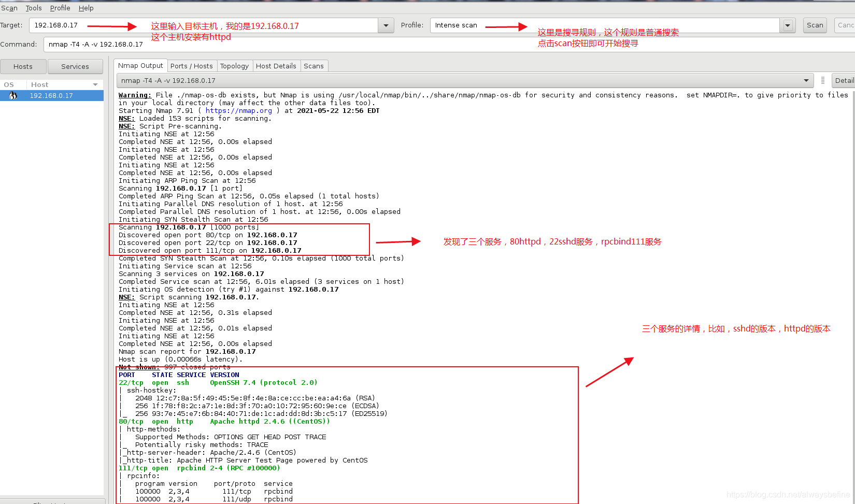Open the Host column sort dropdown

coord(95,84)
